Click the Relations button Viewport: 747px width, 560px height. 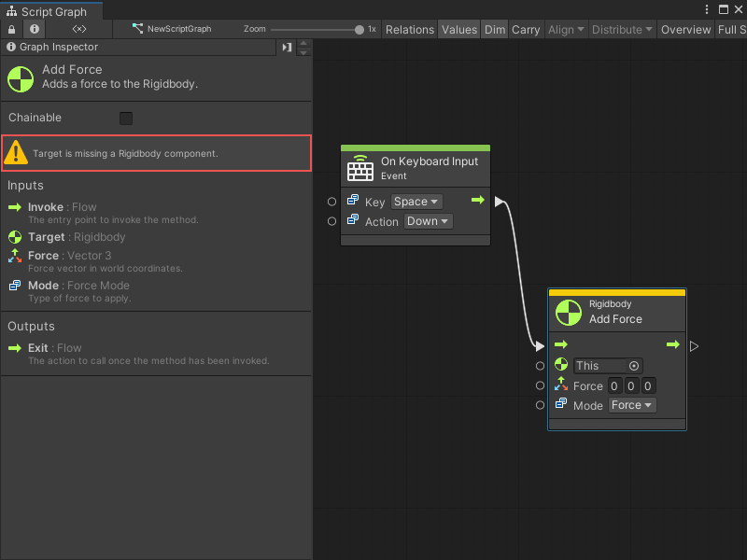pos(410,29)
